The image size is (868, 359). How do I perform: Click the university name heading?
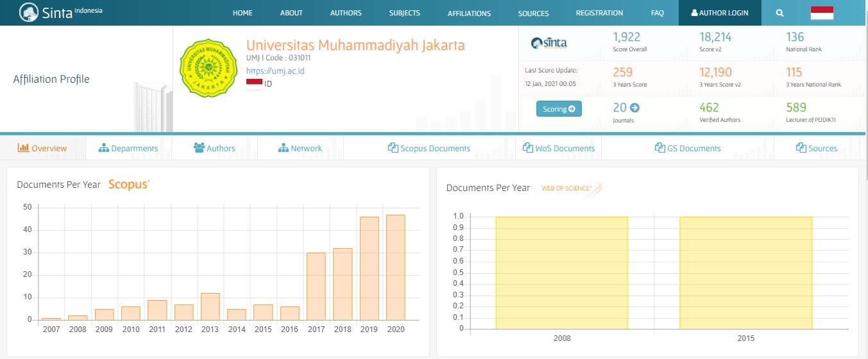coord(355,46)
